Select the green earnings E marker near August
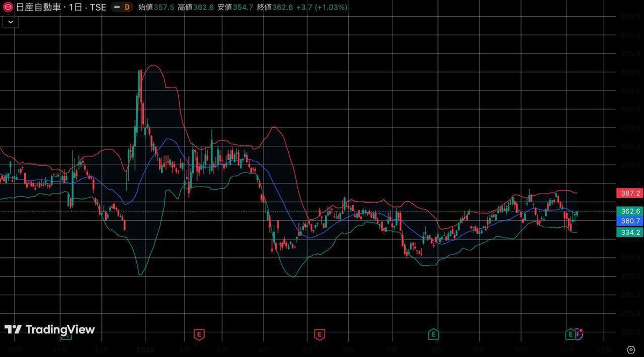The height and width of the screenshot is (357, 644). click(434, 334)
